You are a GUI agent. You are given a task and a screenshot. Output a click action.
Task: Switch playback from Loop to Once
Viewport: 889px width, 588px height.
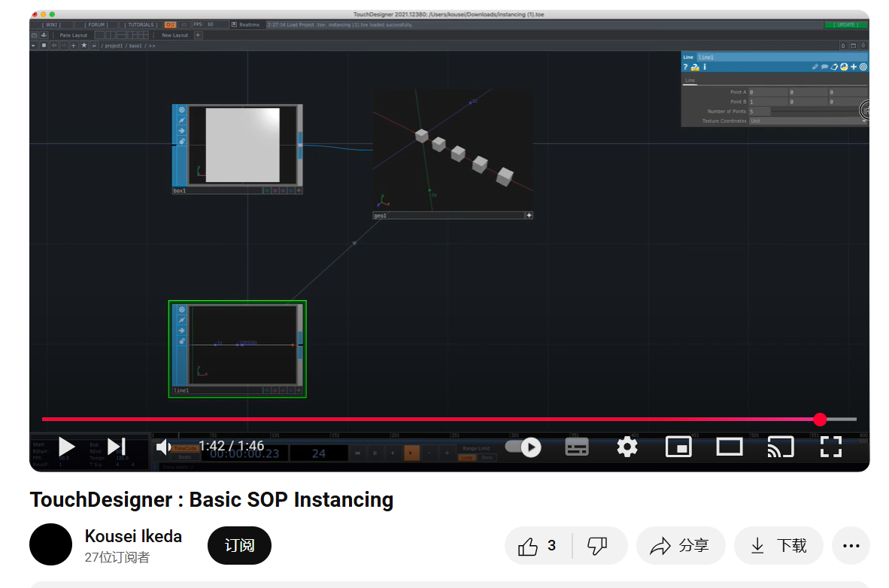point(486,457)
